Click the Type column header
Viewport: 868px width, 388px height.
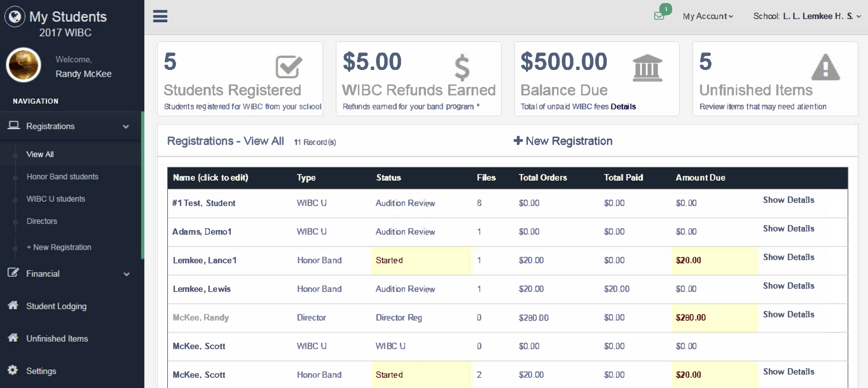click(x=306, y=178)
